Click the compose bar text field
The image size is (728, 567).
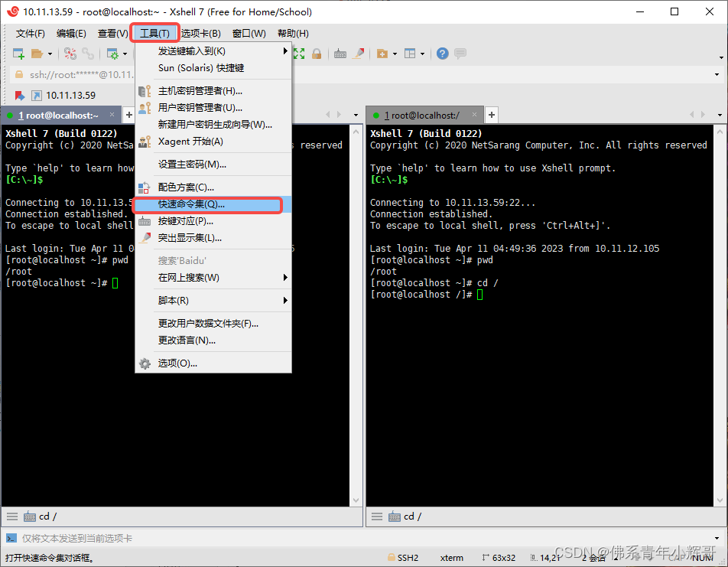point(366,539)
